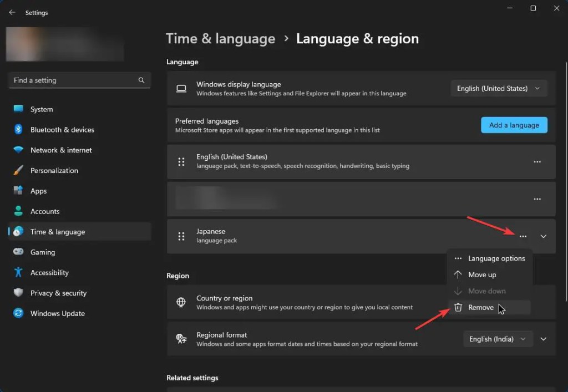Focus the Find a setting search box
This screenshot has width=568, height=392.
(79, 80)
